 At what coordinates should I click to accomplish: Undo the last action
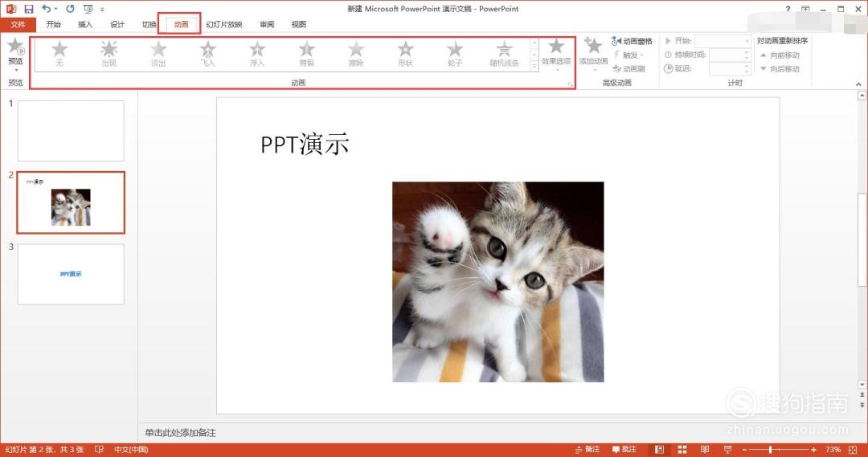[46, 9]
